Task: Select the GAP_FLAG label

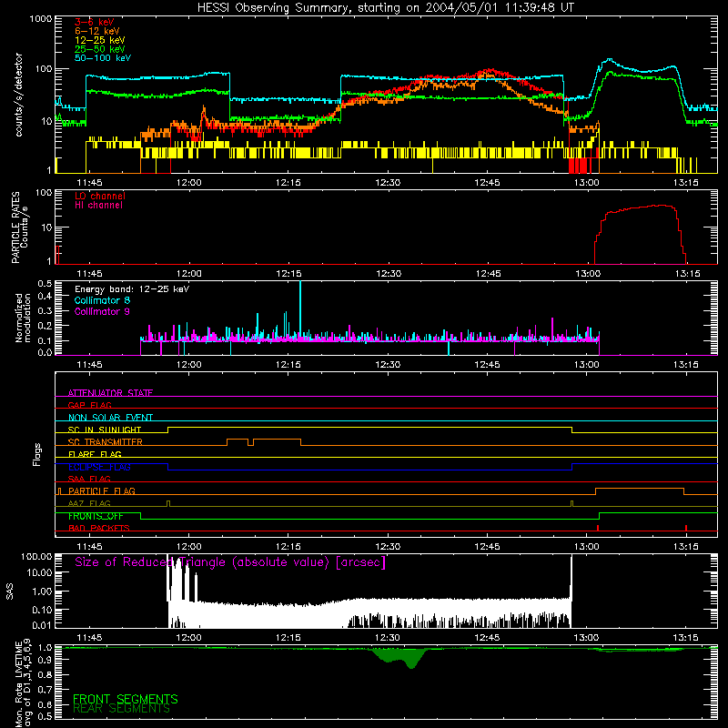Action: [x=89, y=405]
